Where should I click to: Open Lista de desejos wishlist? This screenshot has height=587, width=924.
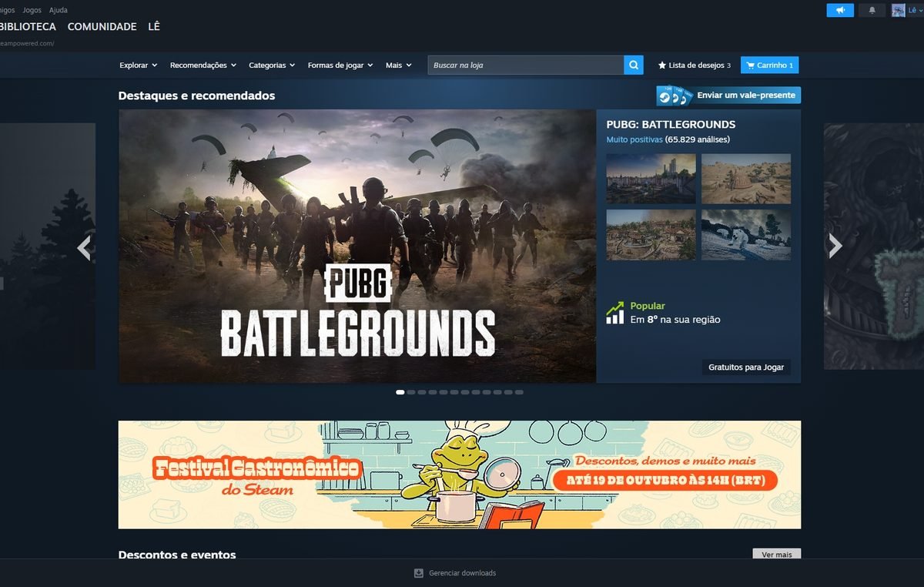point(695,65)
